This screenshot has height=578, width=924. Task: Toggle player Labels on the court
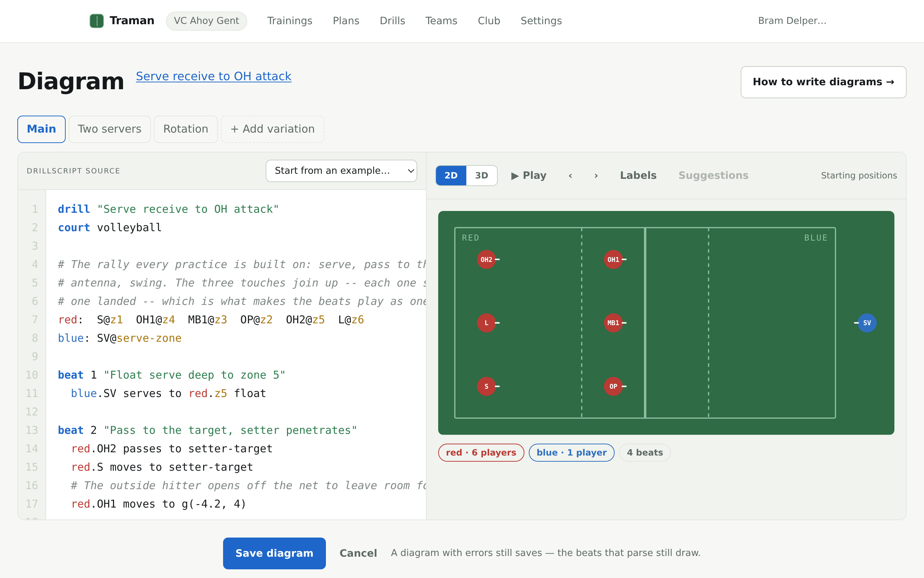pos(638,176)
